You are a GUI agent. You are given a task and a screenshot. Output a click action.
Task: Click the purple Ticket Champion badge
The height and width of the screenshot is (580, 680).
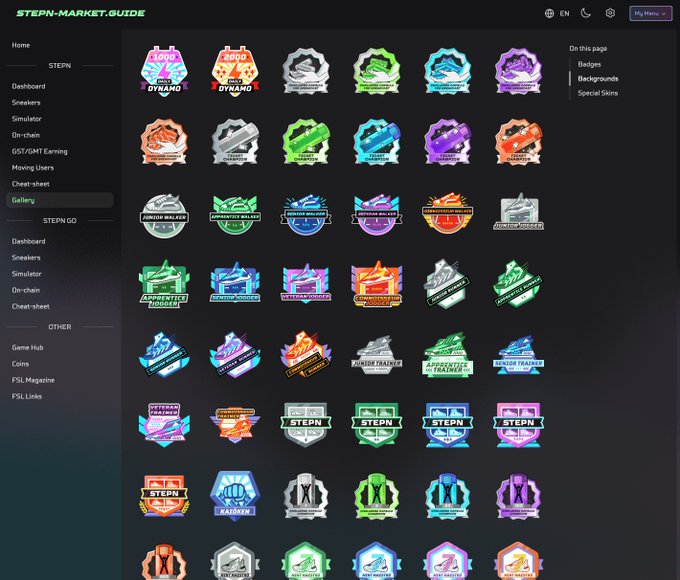pos(448,142)
